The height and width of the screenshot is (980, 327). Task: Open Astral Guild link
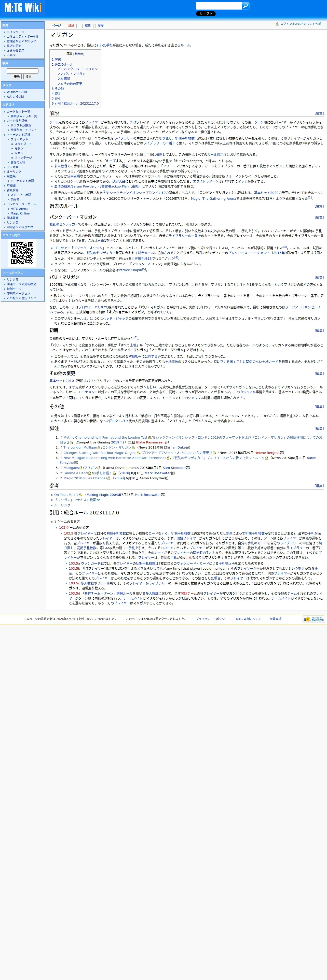pos(15,97)
